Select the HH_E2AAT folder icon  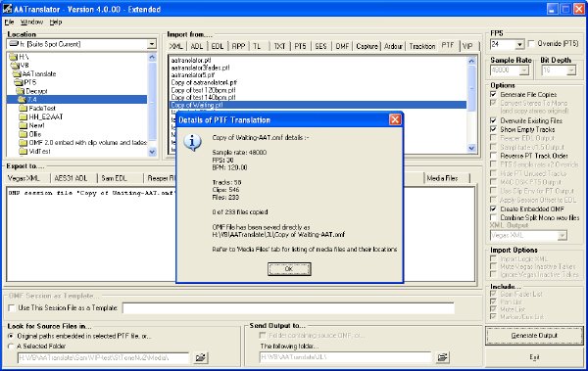24,116
